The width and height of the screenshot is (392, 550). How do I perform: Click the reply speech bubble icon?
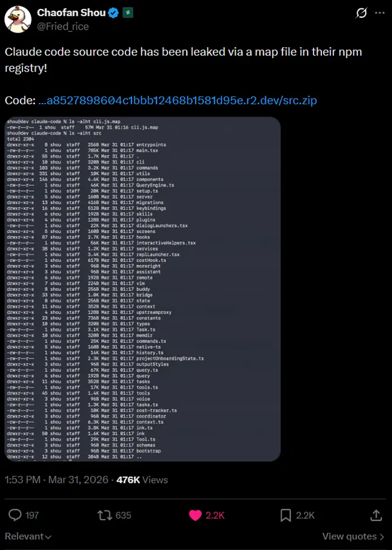[x=15, y=515]
